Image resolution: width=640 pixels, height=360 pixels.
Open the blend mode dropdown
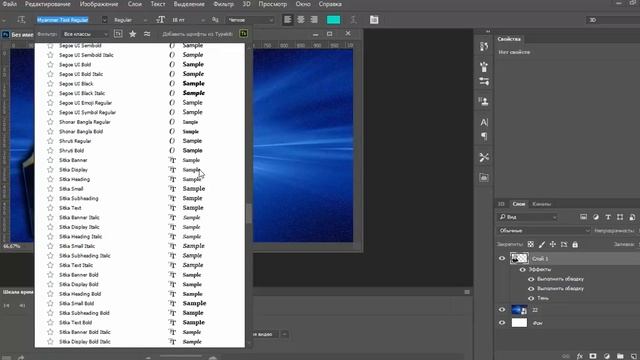tap(544, 231)
